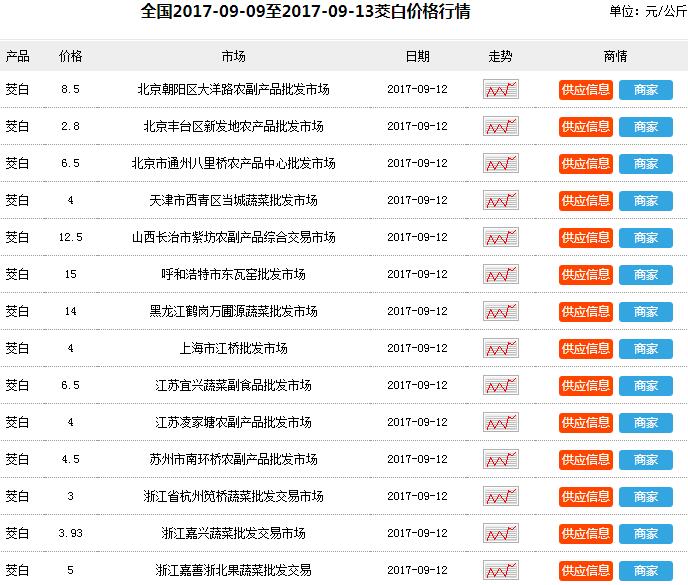Click 商家 button for 江苏宜兴蔬菜副食品 market

coord(645,386)
